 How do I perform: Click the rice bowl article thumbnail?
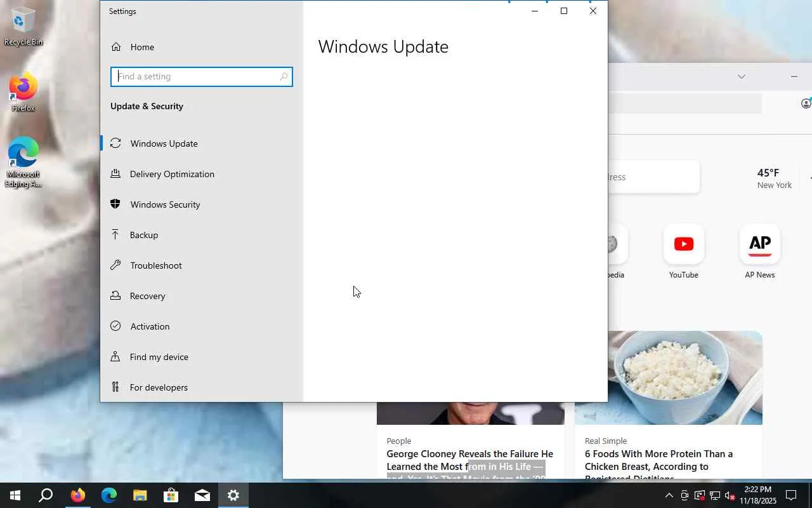coord(669,378)
